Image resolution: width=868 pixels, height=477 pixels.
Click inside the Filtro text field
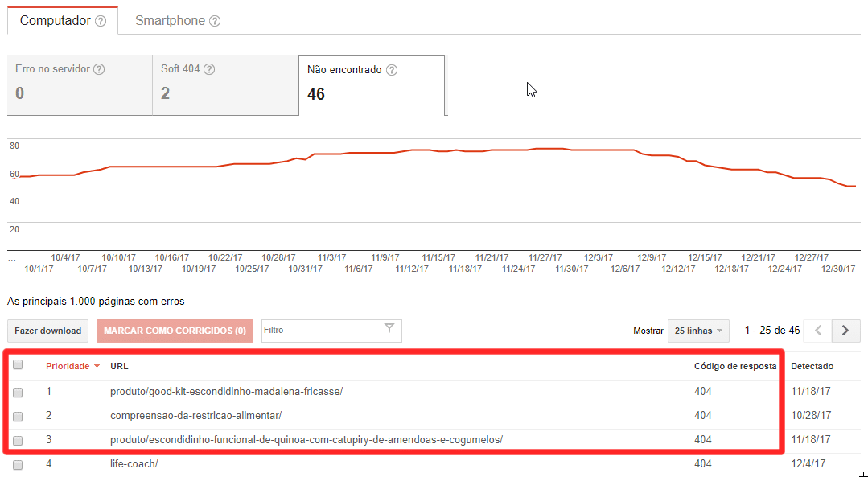pos(320,331)
